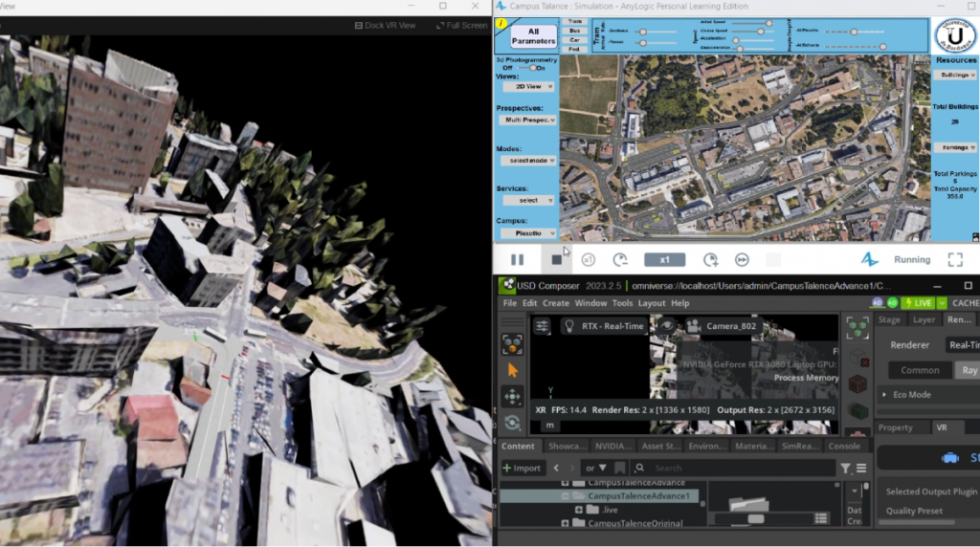This screenshot has width=980, height=547.
Task: Click the Cruise Speed slider handle
Action: pos(761,31)
